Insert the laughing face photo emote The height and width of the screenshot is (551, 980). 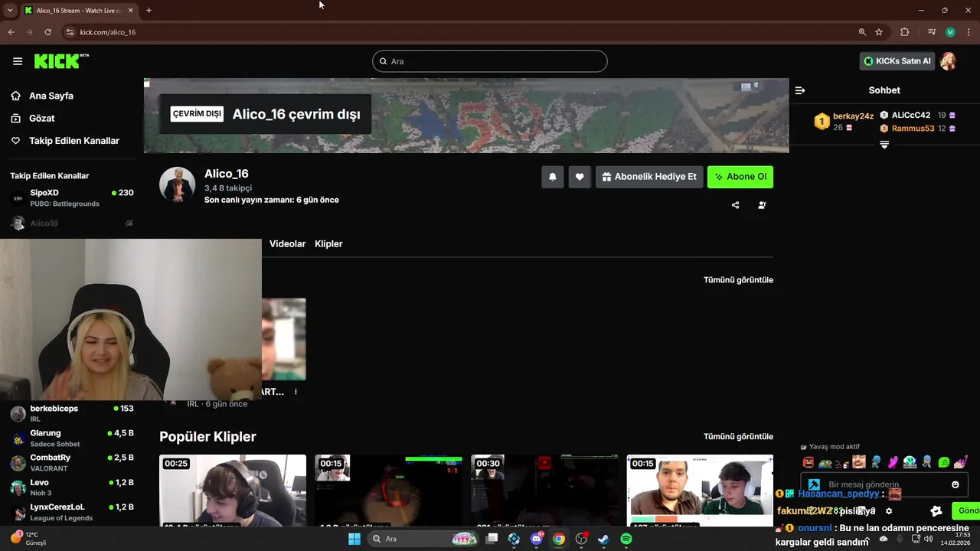[859, 462]
